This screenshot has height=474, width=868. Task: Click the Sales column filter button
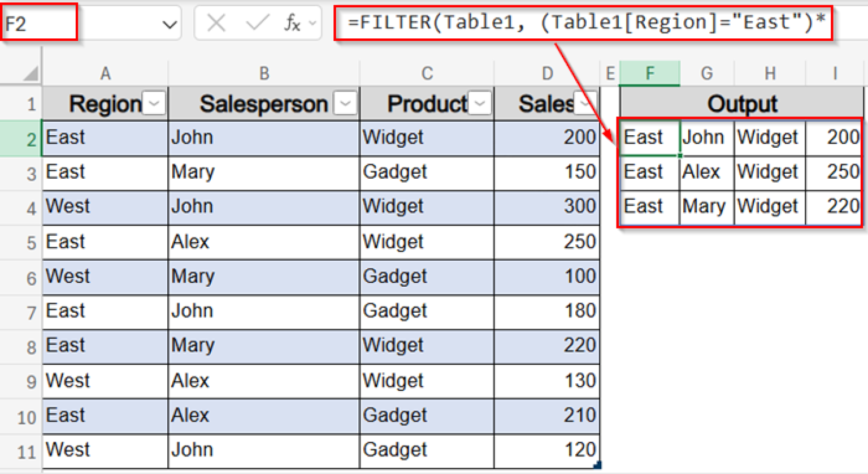click(587, 104)
